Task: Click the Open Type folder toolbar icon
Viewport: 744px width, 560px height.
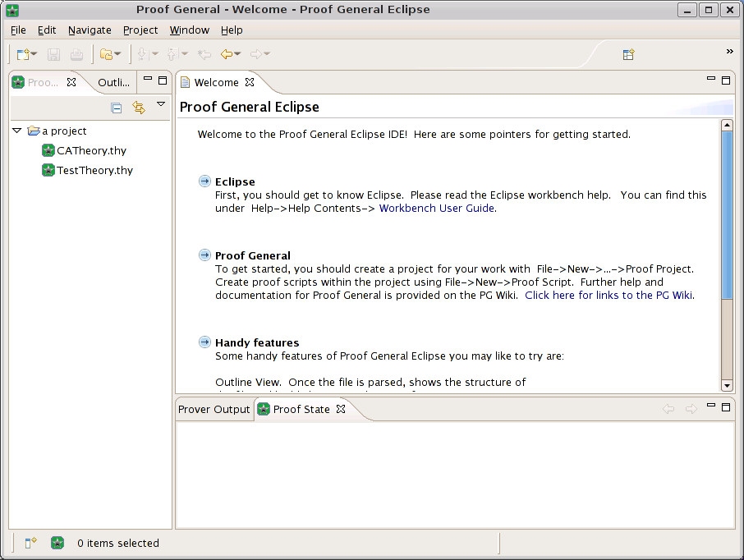Action: tap(106, 54)
